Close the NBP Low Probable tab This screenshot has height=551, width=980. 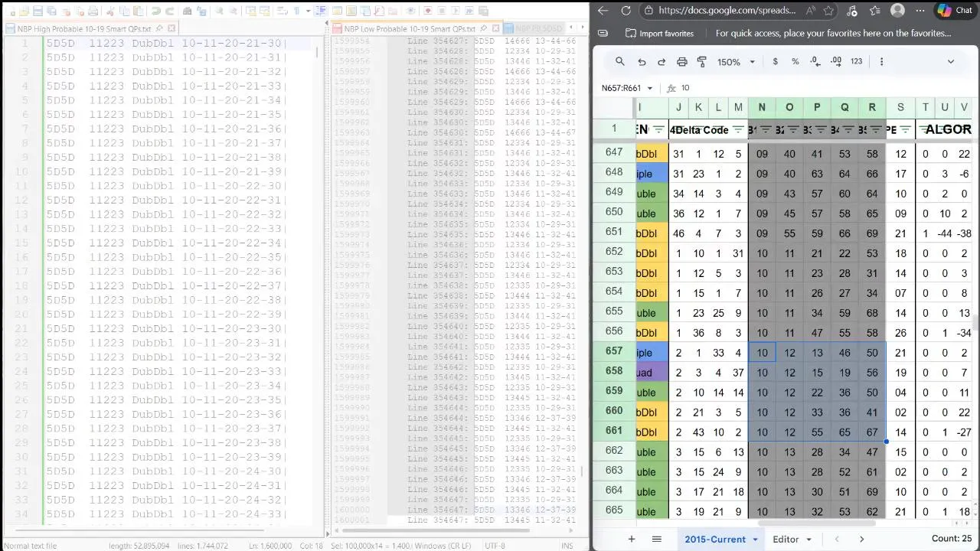[x=496, y=28]
